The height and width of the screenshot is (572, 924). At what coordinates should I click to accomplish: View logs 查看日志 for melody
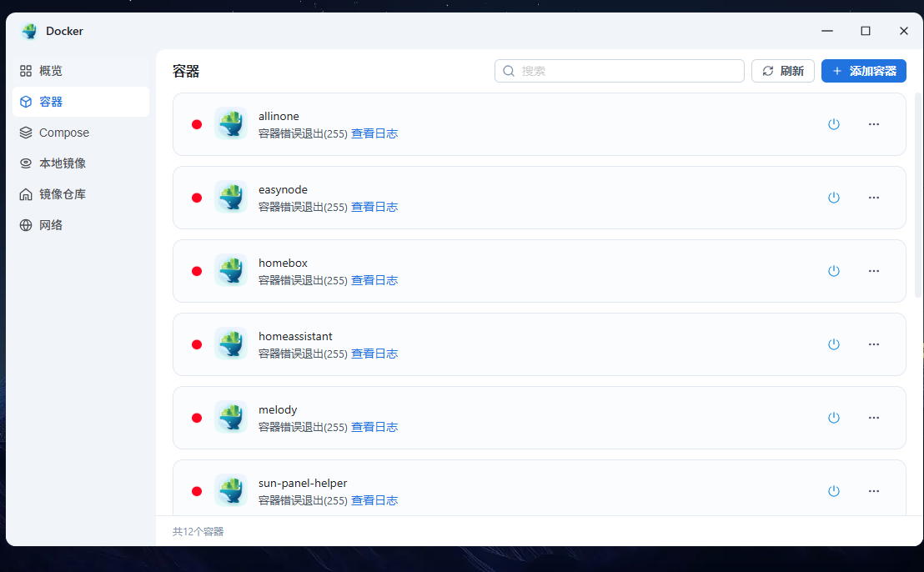pos(374,427)
